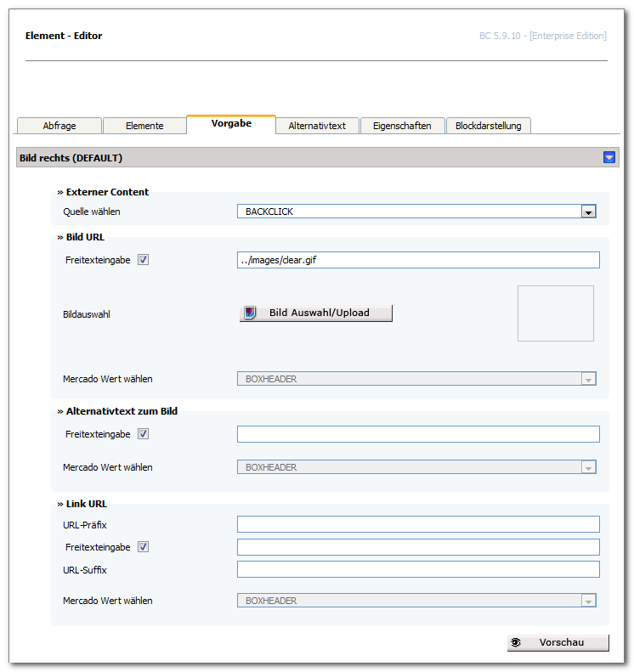Switch to the Elemente tab
The height and width of the screenshot is (672, 634).
point(144,126)
